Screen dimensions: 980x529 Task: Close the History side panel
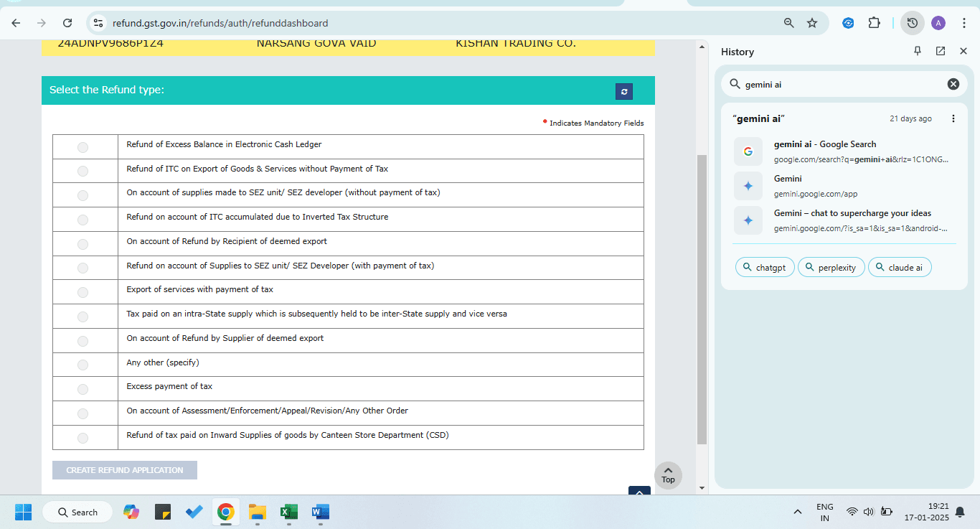tap(963, 51)
